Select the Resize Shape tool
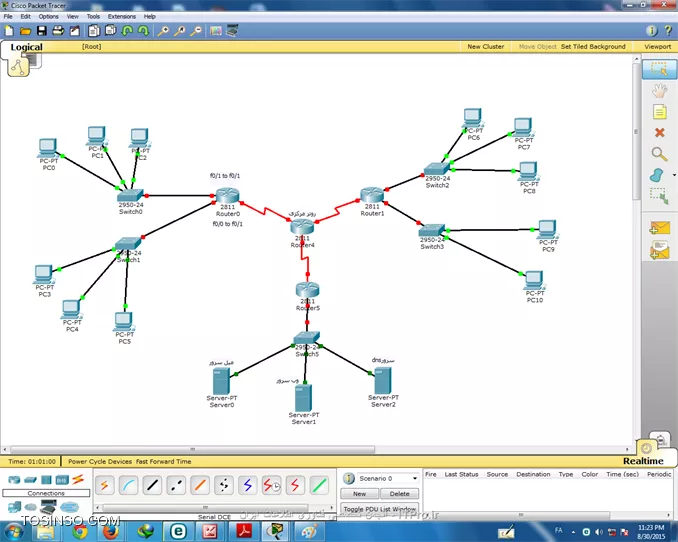The width and height of the screenshot is (678, 542). pos(659,196)
